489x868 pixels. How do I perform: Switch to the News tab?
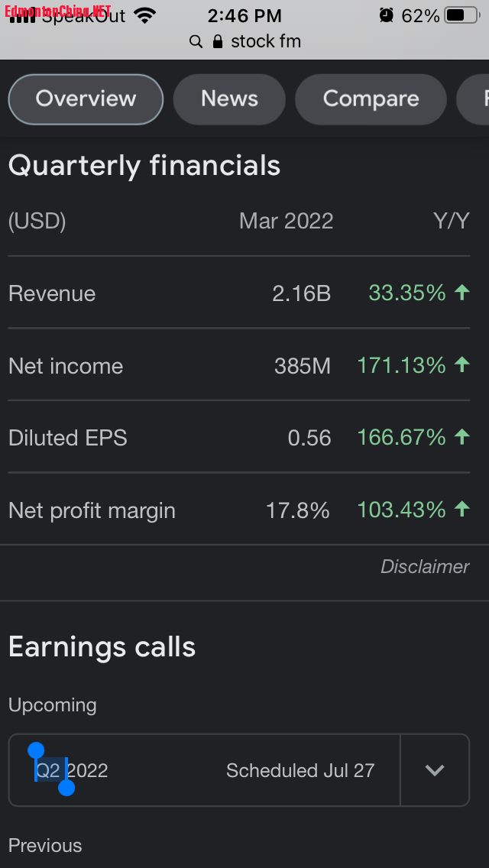(229, 99)
